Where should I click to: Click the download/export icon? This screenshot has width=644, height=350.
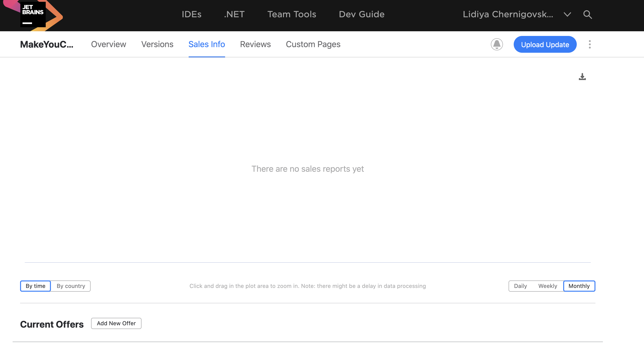pyautogui.click(x=582, y=76)
